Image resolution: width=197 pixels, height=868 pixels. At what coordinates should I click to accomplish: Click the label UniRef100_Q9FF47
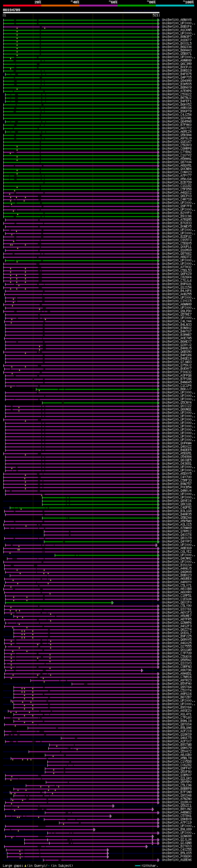(x=177, y=768)
